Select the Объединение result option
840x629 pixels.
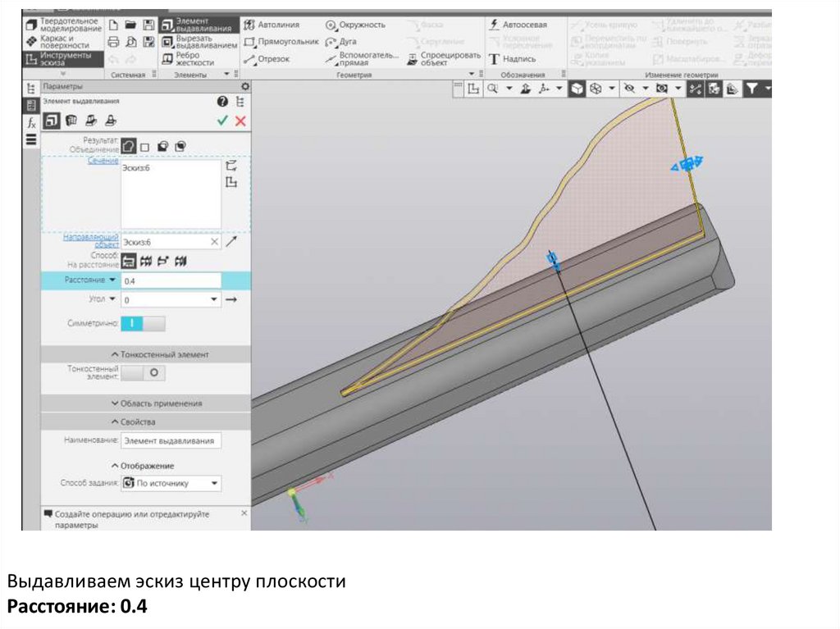[x=129, y=146]
